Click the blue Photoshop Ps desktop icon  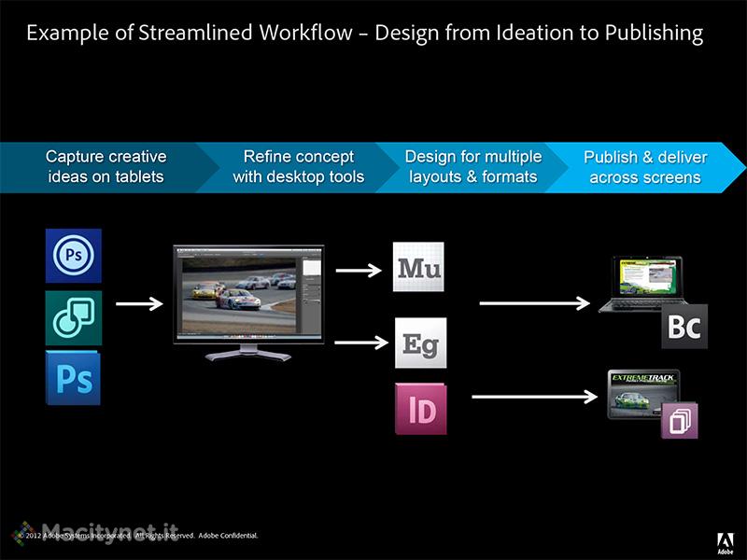74,379
